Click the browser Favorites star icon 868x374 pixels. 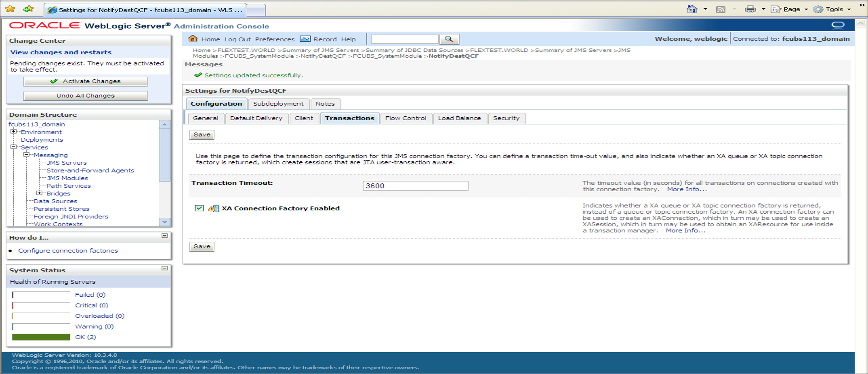pyautogui.click(x=10, y=9)
